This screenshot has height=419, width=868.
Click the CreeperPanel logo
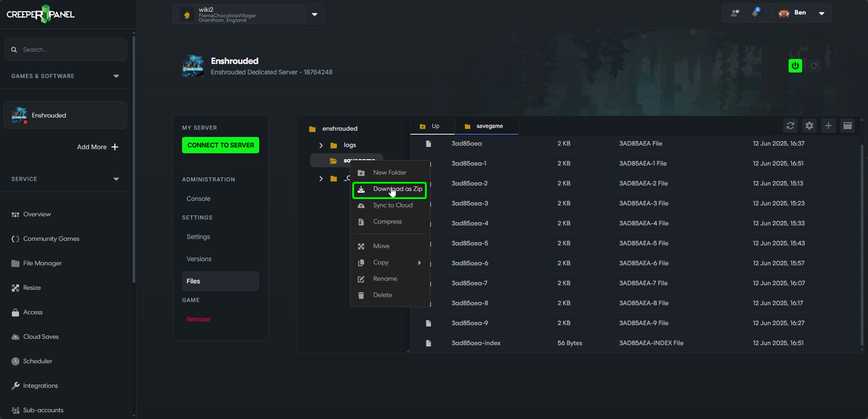tap(40, 14)
